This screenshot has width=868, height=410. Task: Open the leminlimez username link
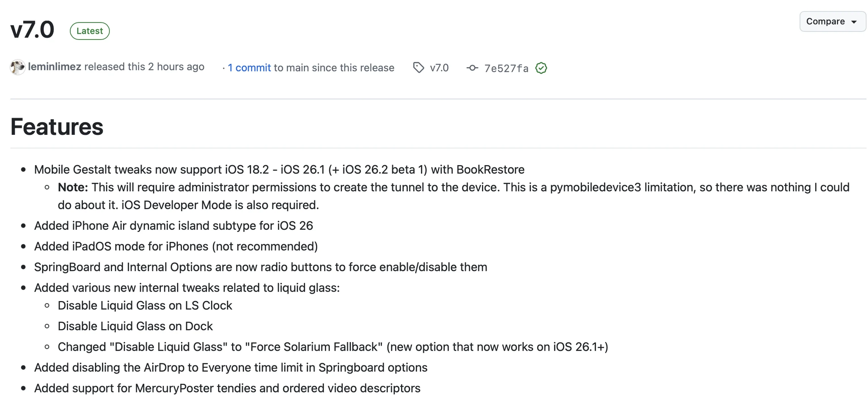tap(55, 67)
